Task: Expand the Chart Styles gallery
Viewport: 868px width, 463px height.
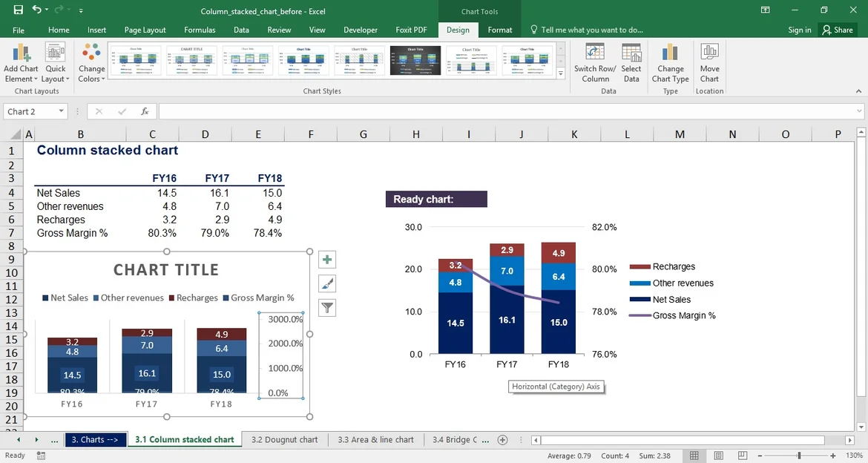Action: point(561,74)
